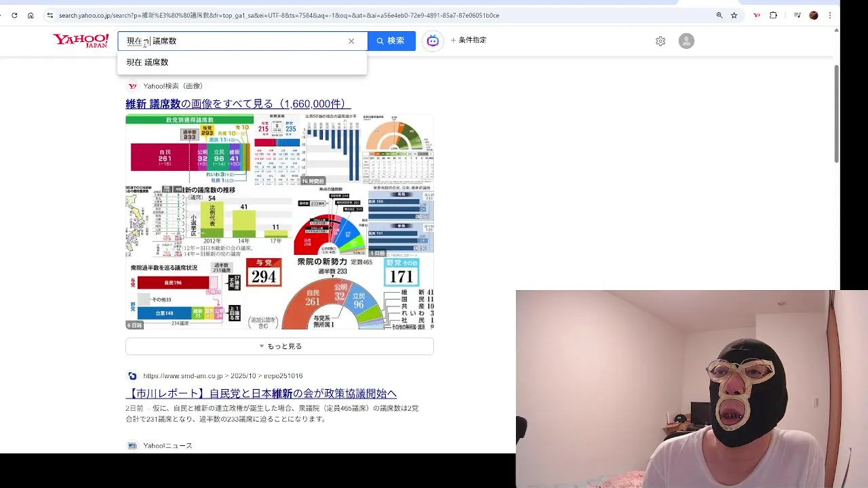Image resolution: width=868 pixels, height=488 pixels.
Task: Open the 衆院過半数を巡る議席状況 thumbnail
Action: (184, 293)
